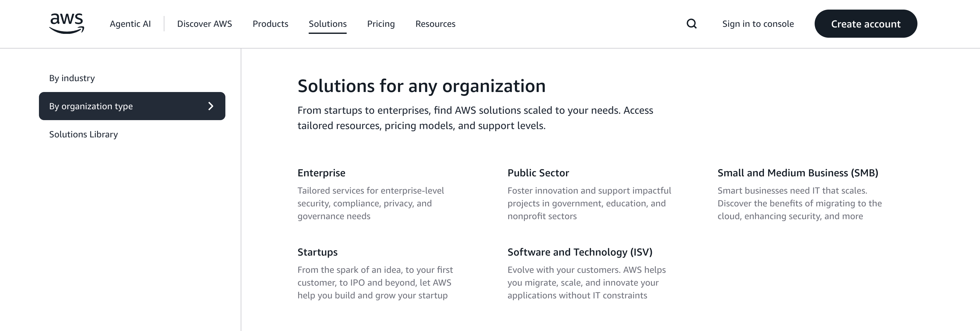
Task: Open Software and Technology (ISV) link
Action: pyautogui.click(x=580, y=252)
